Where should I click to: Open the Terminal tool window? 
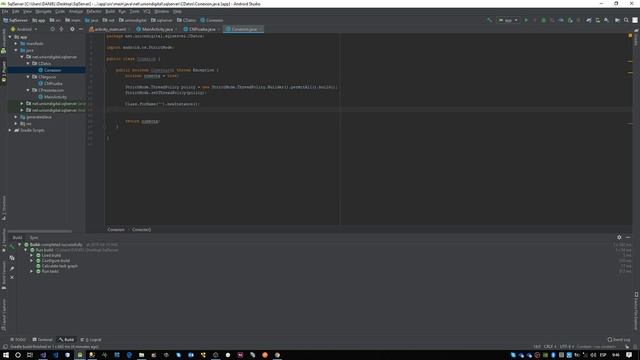click(42, 340)
